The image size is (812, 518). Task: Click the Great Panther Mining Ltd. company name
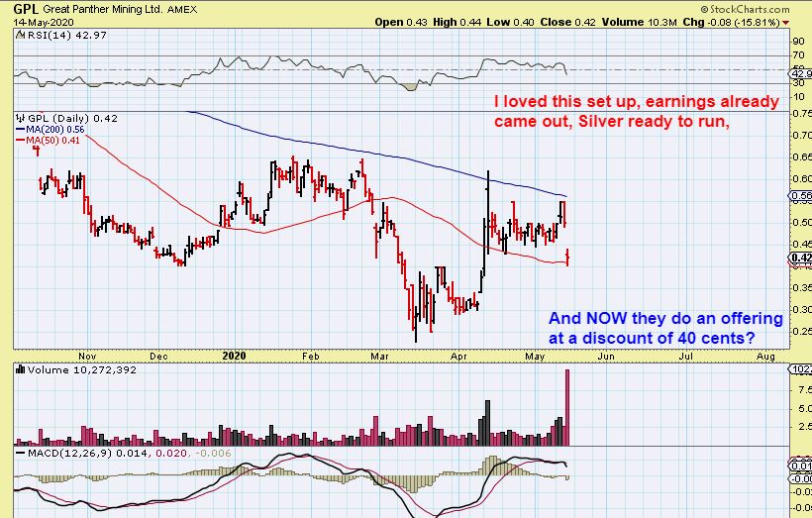103,9
